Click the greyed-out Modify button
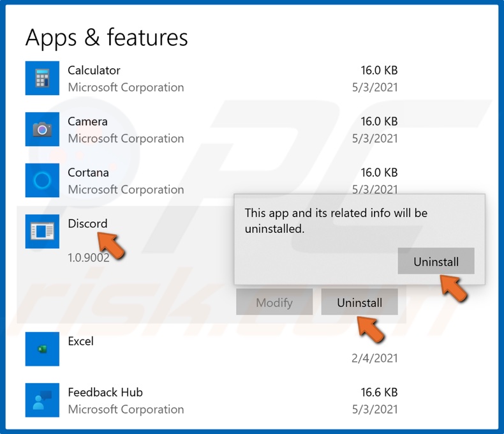The height and width of the screenshot is (434, 504). click(274, 302)
